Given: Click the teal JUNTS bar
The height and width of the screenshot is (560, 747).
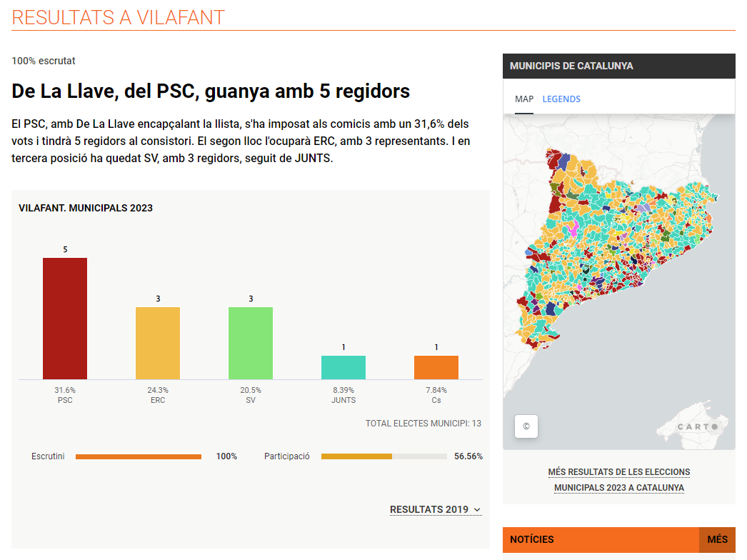Looking at the screenshot, I should (344, 367).
